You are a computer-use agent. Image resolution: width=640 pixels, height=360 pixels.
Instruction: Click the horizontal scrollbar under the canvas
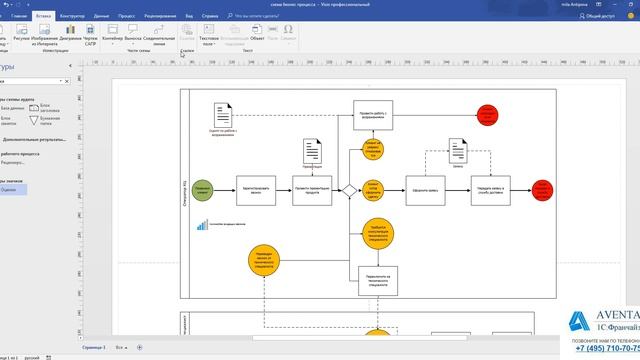click(359, 338)
